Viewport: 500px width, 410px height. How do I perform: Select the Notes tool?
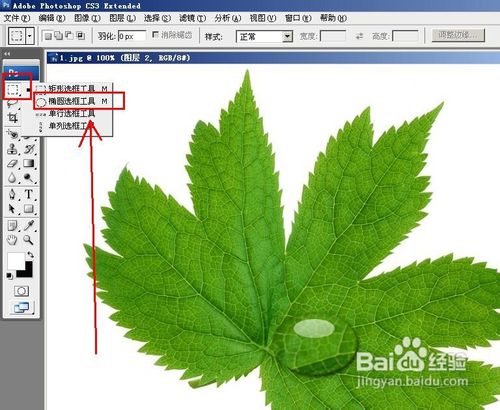point(12,226)
